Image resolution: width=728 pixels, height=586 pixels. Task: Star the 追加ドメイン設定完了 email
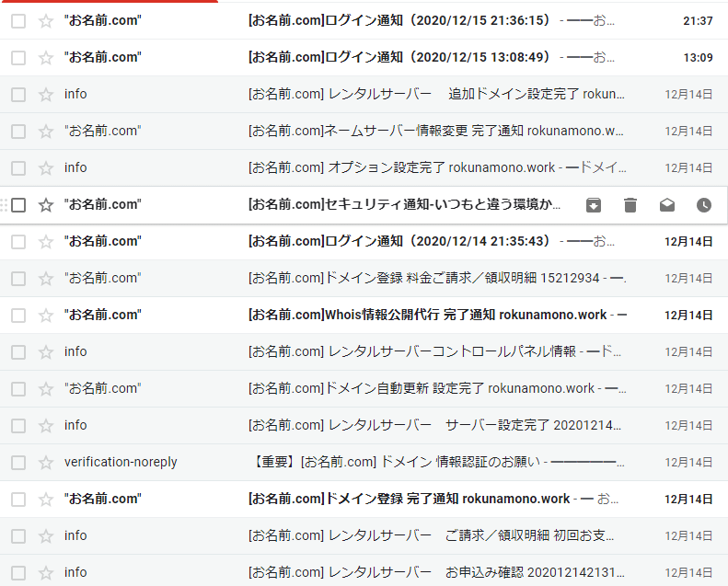[x=45, y=95]
